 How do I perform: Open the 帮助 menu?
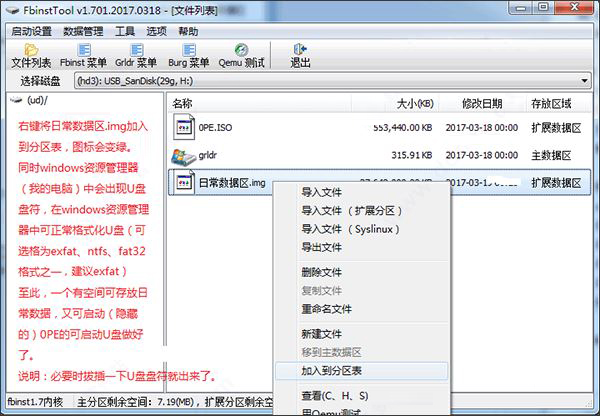(188, 31)
